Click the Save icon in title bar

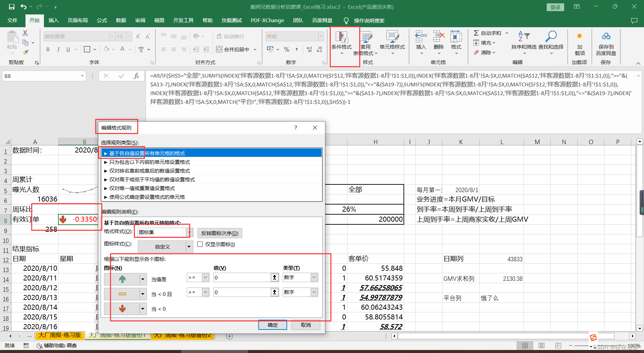click(x=11, y=7)
